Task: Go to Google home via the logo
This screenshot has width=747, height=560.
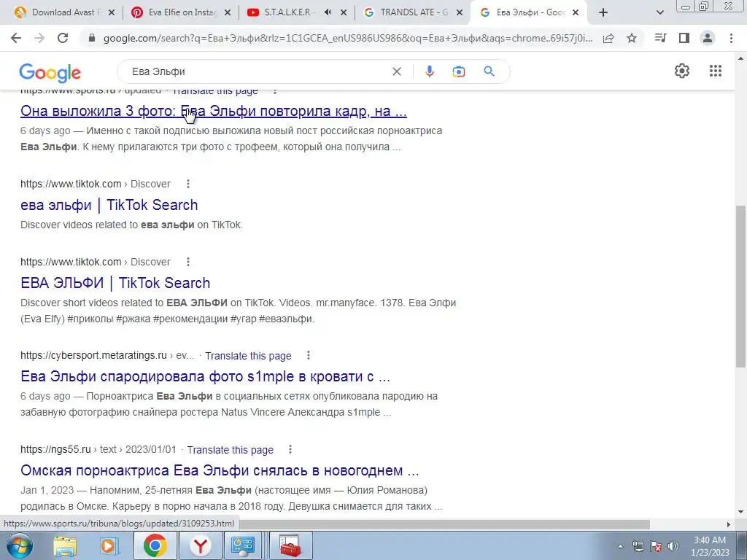Action: tap(50, 72)
